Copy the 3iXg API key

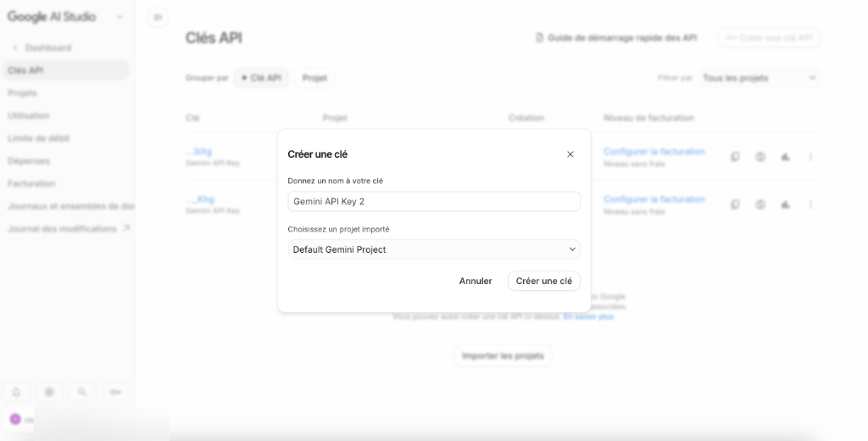tap(735, 157)
